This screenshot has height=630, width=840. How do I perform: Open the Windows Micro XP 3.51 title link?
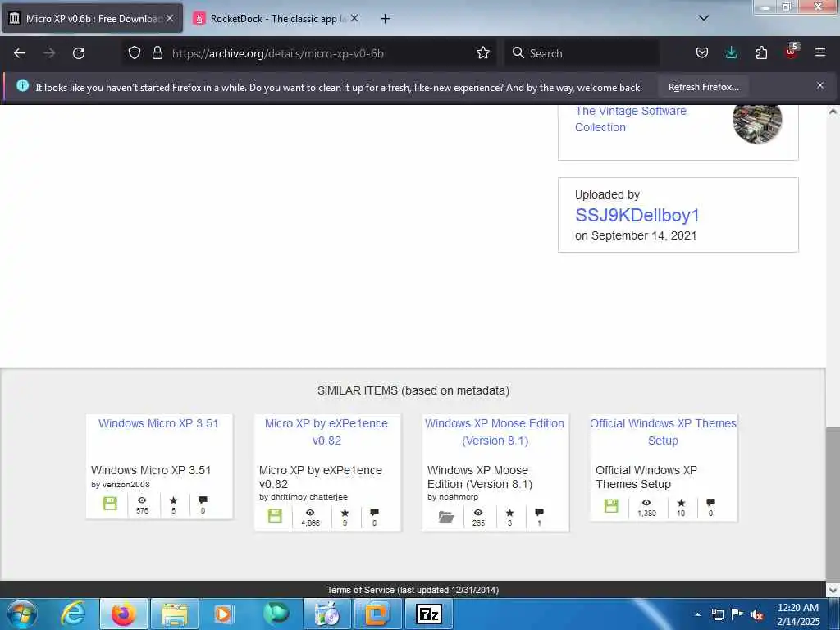(x=158, y=423)
